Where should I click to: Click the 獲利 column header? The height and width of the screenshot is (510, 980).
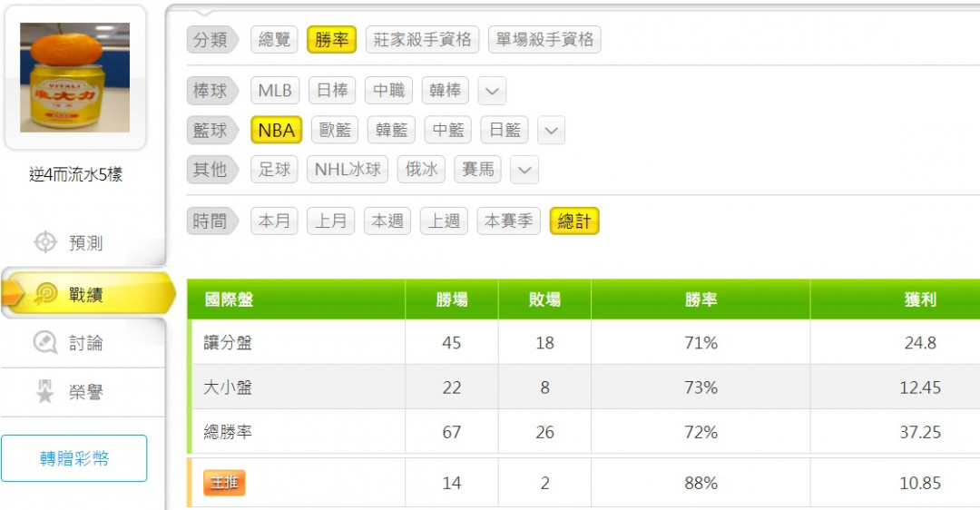click(920, 299)
